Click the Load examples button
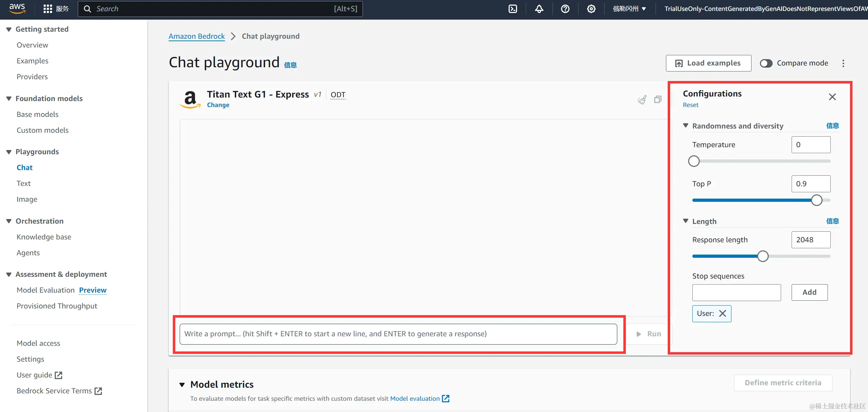This screenshot has width=868, height=412. tap(708, 63)
